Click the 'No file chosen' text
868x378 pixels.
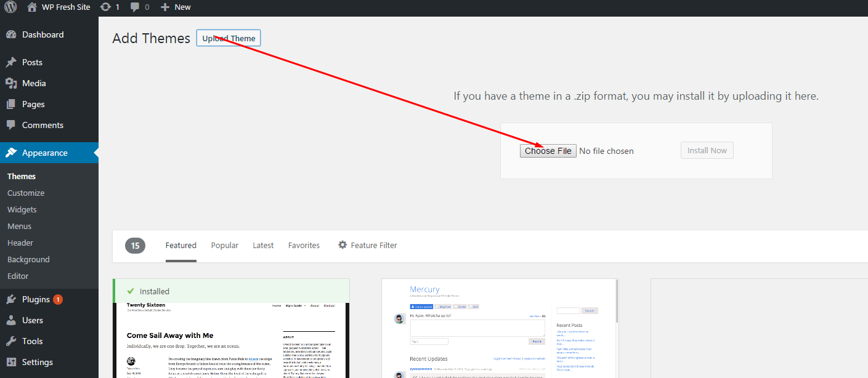(x=606, y=151)
